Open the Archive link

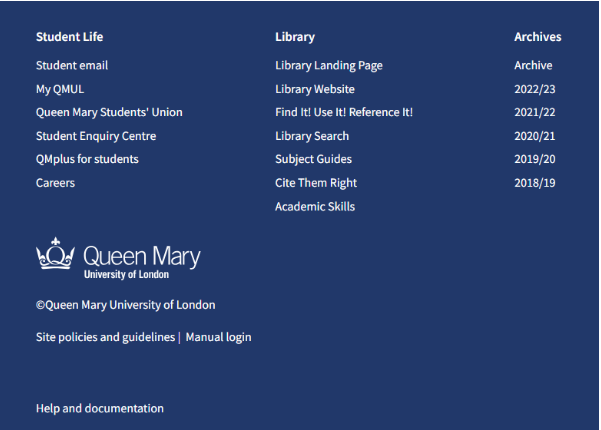pos(533,66)
